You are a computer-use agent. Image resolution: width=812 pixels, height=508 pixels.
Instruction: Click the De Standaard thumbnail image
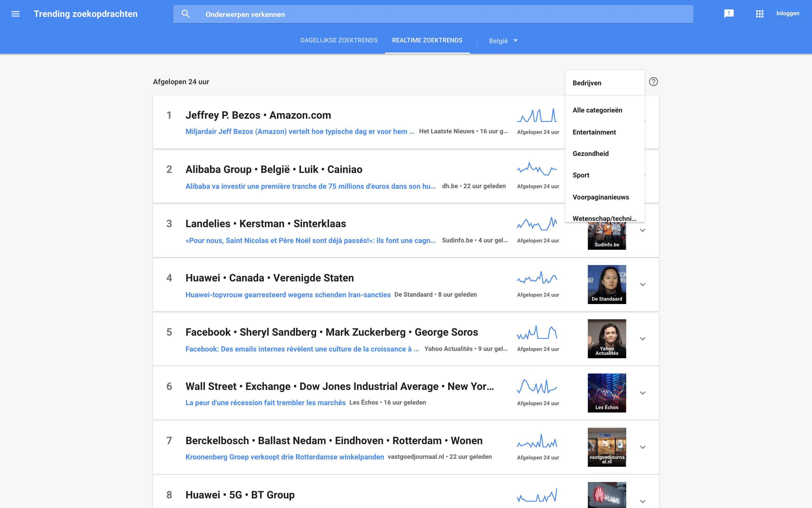606,285
